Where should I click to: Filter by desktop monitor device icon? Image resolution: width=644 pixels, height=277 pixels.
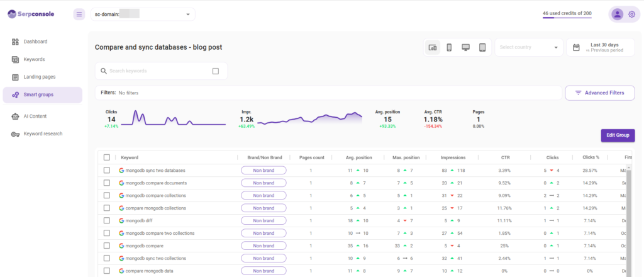466,47
